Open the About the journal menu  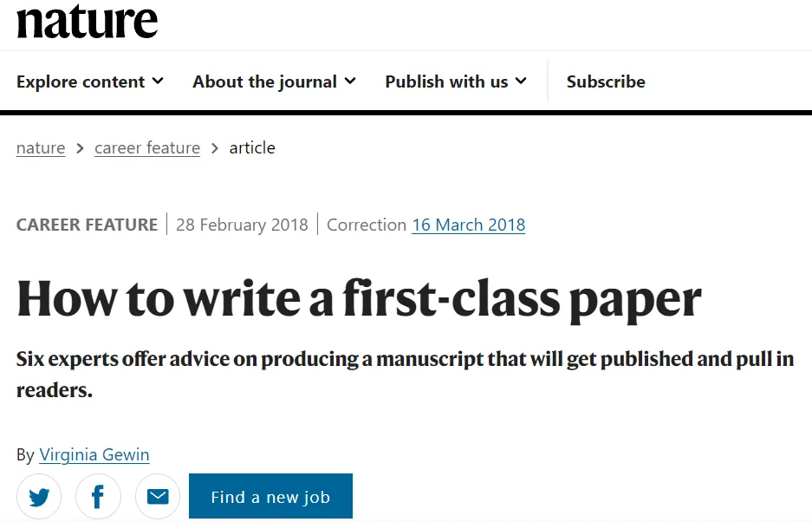264,82
